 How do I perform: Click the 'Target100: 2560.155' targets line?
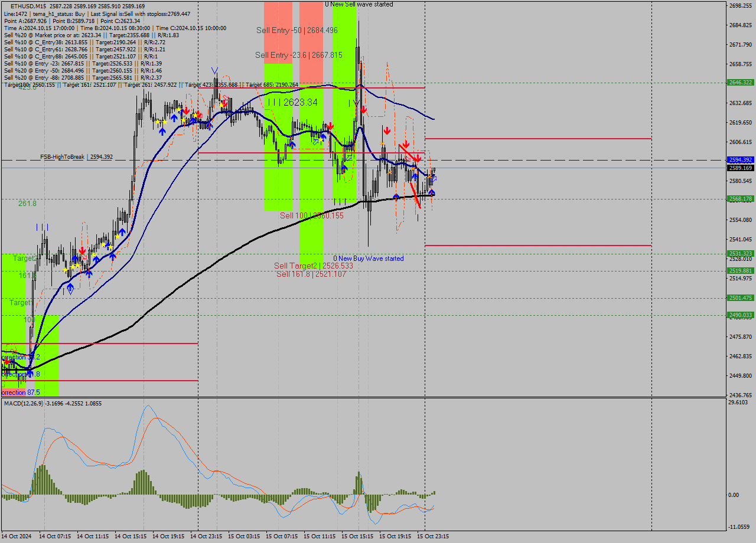pos(151,84)
